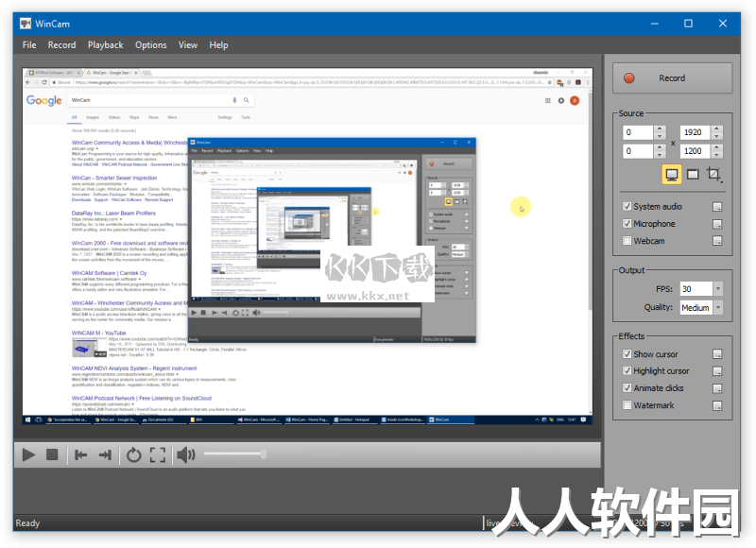This screenshot has width=756, height=548.
Task: Click the source width field 1920
Action: pos(696,132)
